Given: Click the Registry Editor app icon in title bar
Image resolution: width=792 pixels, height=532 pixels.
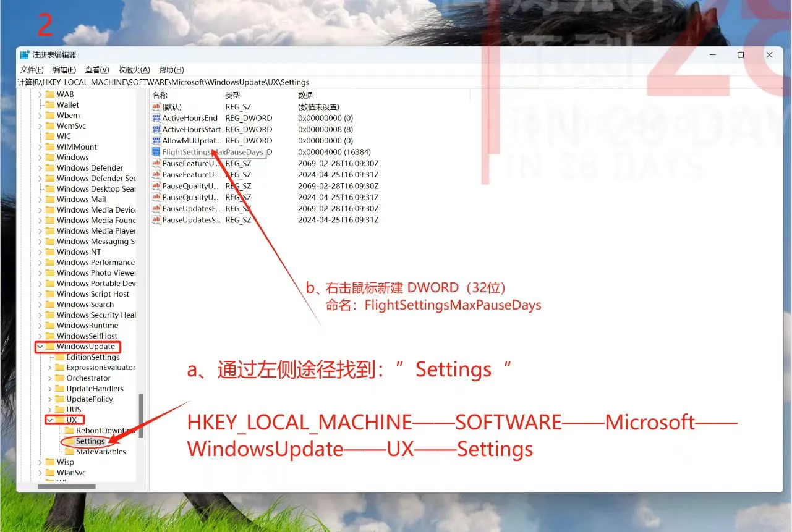Looking at the screenshot, I should click(x=25, y=55).
